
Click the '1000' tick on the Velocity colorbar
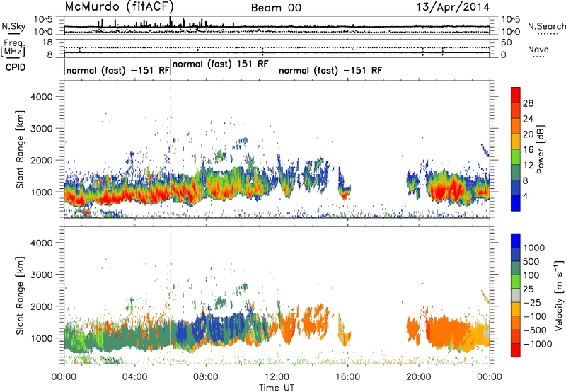533,248
